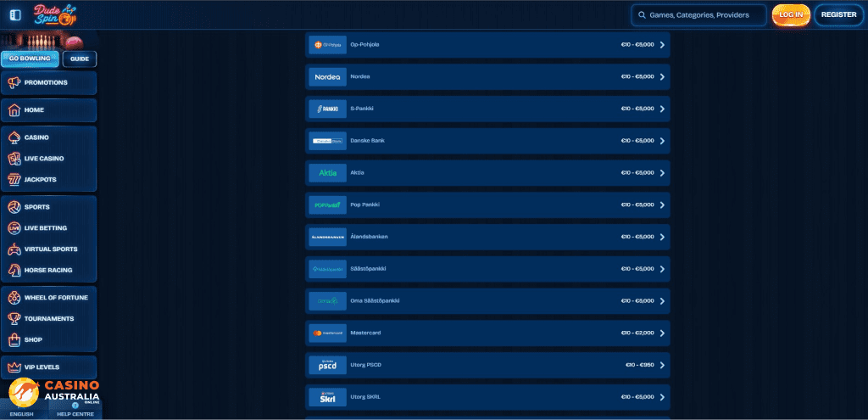
Task: Click the Pop Pankki payment method name
Action: (x=364, y=205)
